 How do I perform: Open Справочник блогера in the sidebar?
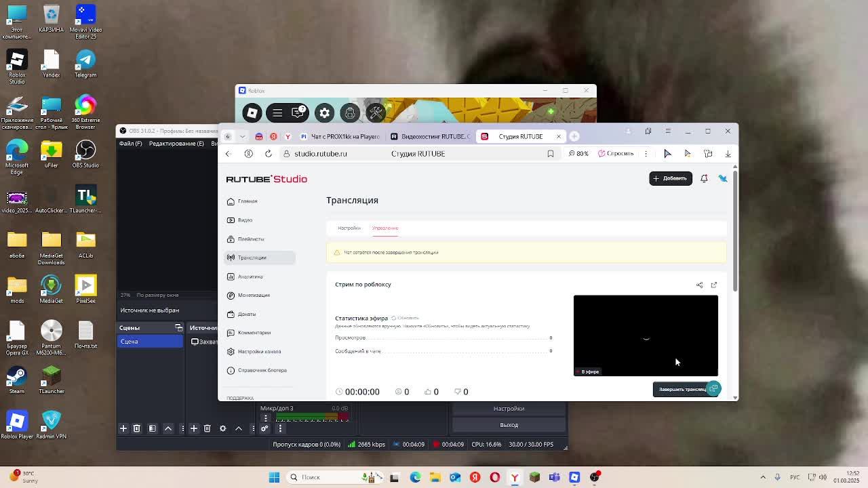260,371
